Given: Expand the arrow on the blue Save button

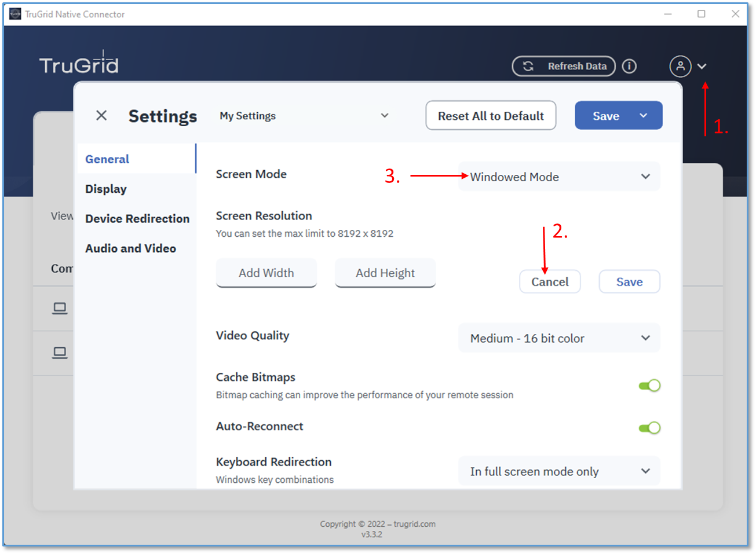Looking at the screenshot, I should tap(644, 116).
